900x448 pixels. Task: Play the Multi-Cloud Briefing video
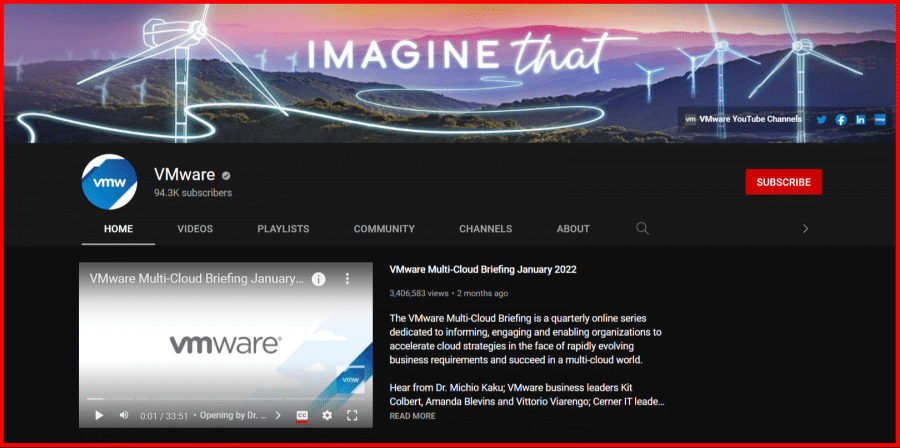99,415
